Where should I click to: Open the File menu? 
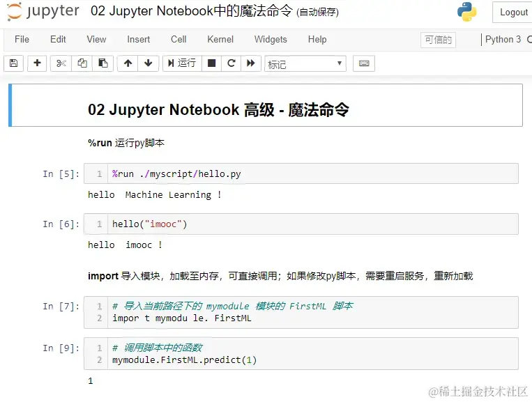tap(22, 39)
